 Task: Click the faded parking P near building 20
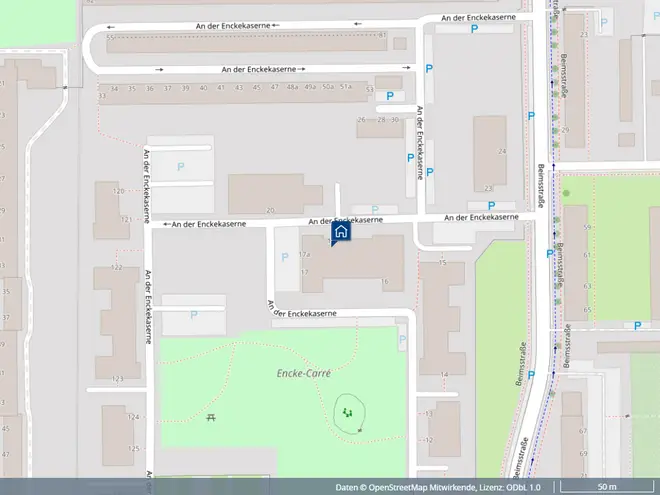click(375, 209)
